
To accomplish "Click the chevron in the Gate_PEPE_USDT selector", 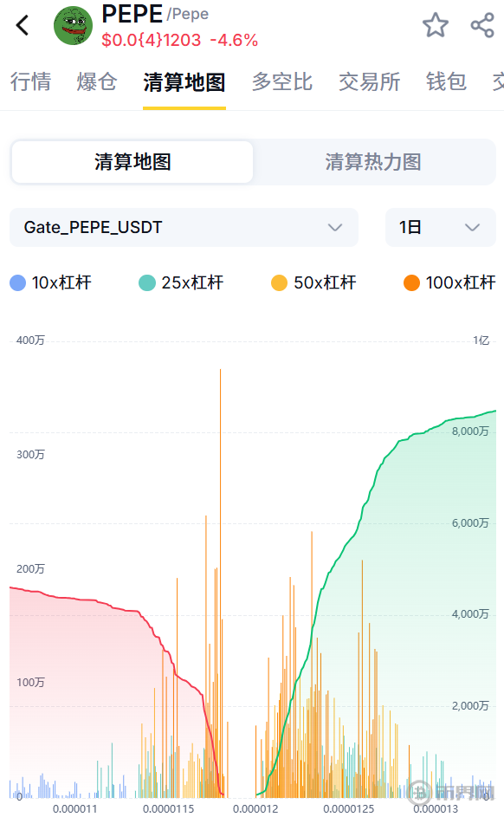I will point(335,227).
